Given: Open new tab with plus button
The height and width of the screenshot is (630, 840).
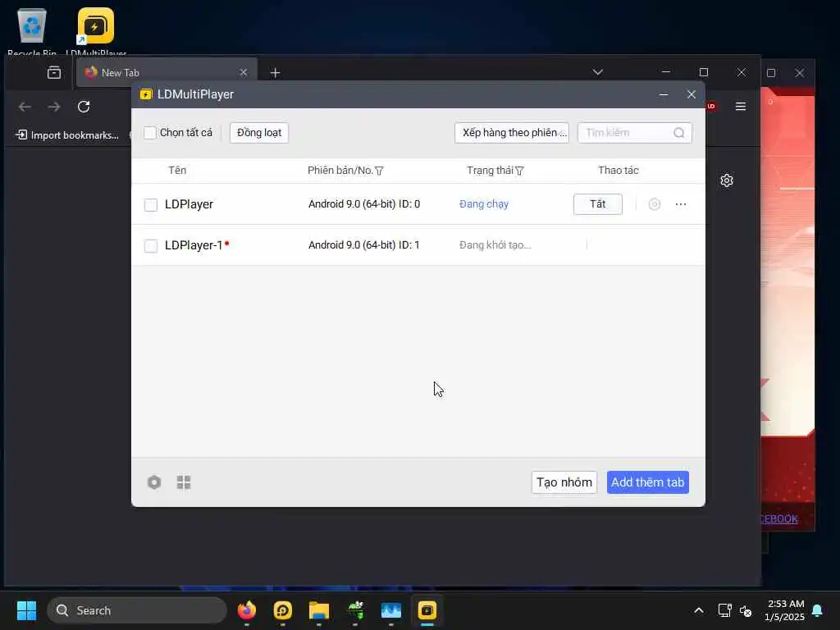Looking at the screenshot, I should click(276, 72).
